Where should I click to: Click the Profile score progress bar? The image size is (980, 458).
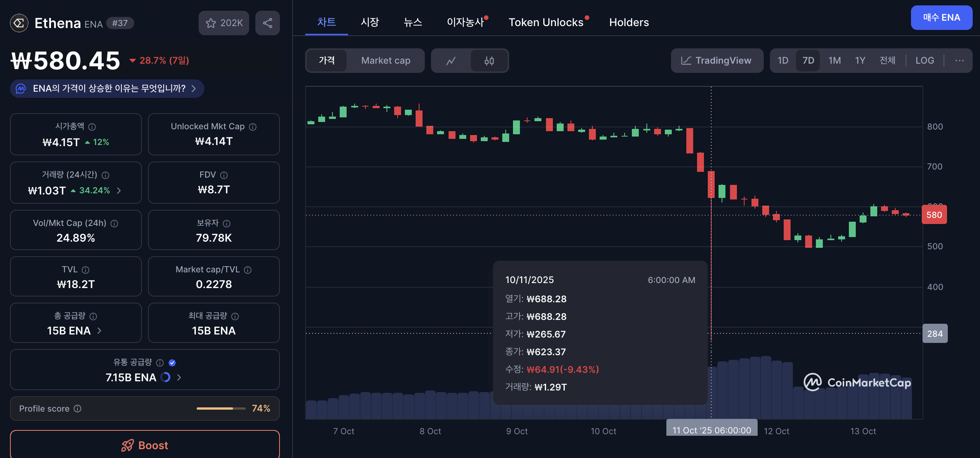pos(221,409)
